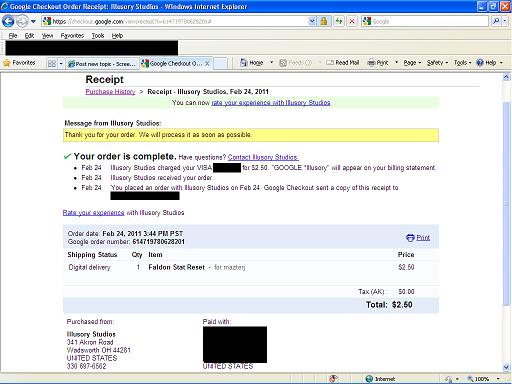Viewport: 512px width, 384px height.
Task: Click the Read Mail toolbar icon
Action: [343, 63]
